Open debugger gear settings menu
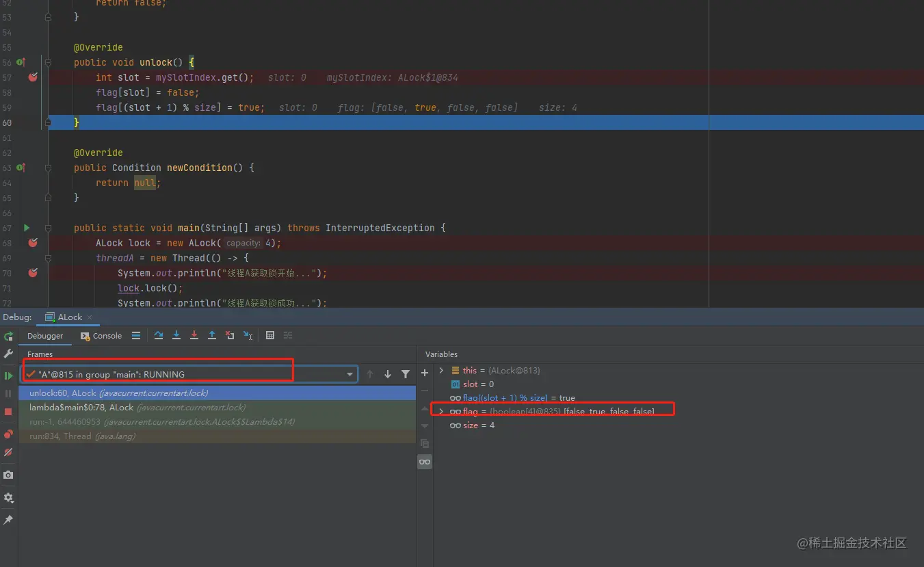The image size is (924, 567). click(8, 498)
